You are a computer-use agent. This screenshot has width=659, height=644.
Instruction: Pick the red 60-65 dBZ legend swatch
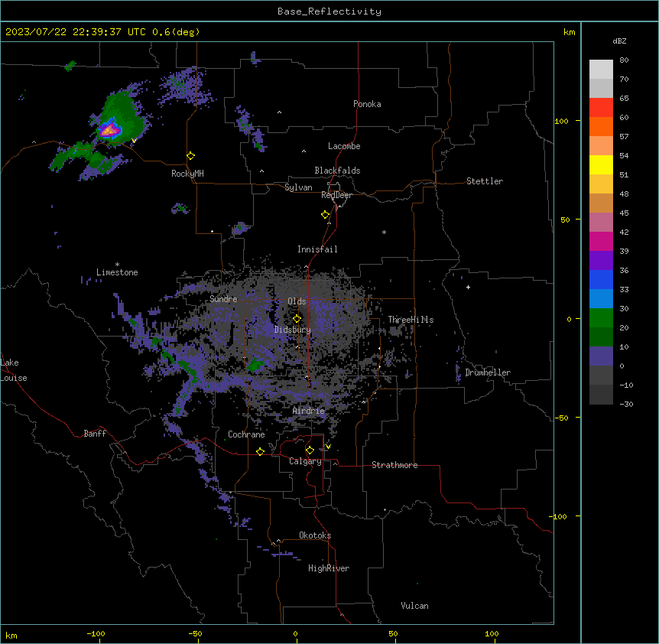(601, 107)
